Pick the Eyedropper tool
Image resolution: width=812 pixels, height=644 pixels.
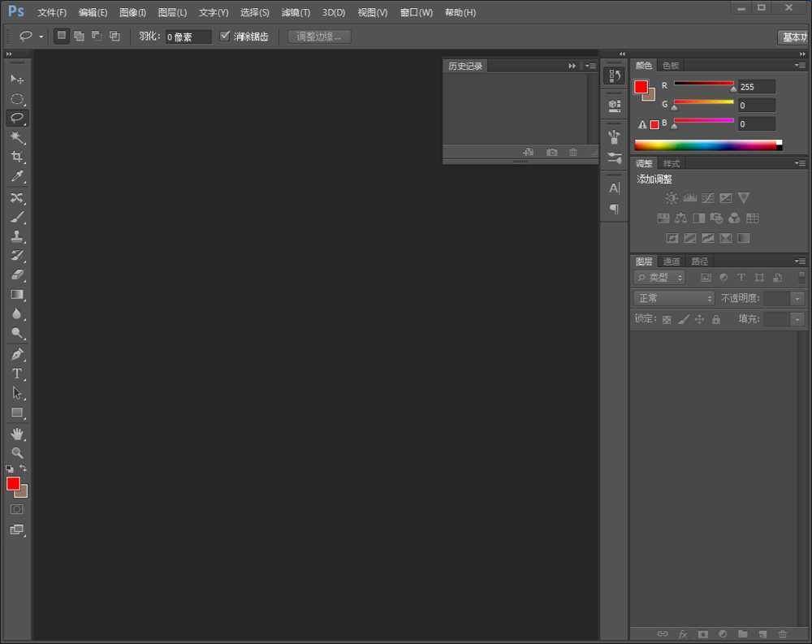coord(17,176)
